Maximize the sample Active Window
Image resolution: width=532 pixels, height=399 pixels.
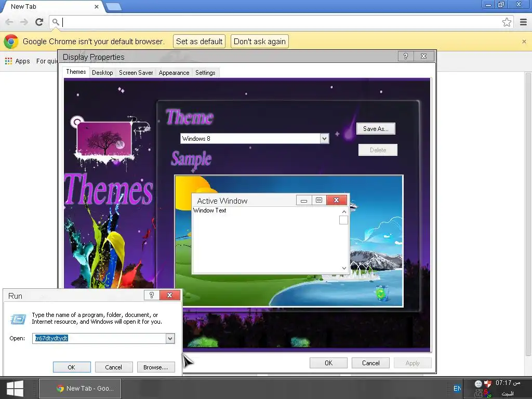[x=319, y=200]
